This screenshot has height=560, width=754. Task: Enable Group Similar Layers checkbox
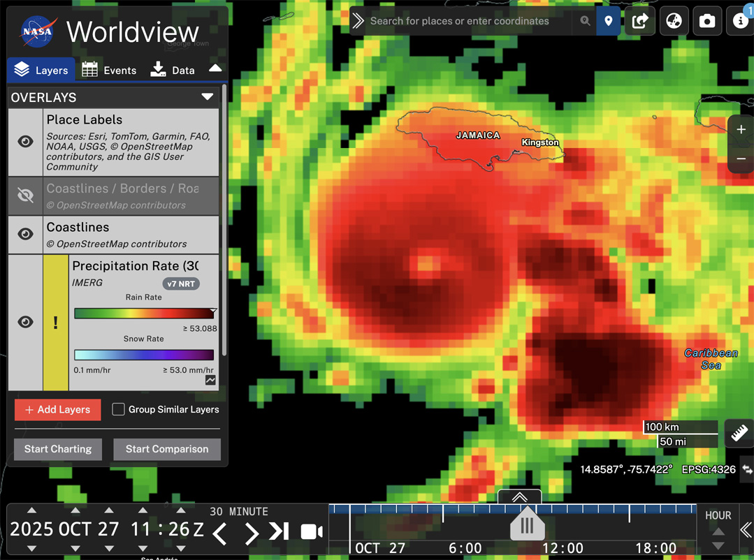coord(119,409)
